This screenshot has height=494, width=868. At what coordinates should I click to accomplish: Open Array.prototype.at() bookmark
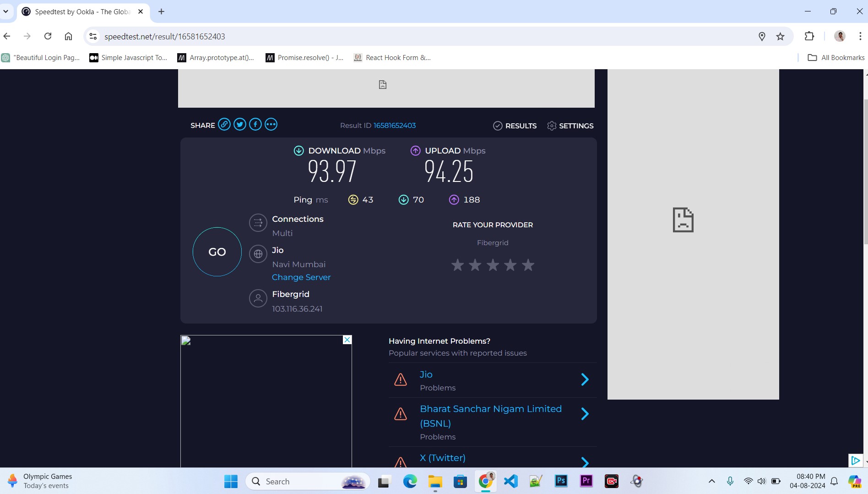[x=216, y=58]
